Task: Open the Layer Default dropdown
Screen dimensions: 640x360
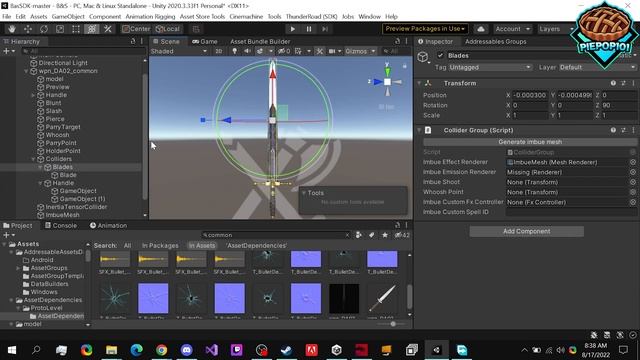Action: pos(597,67)
